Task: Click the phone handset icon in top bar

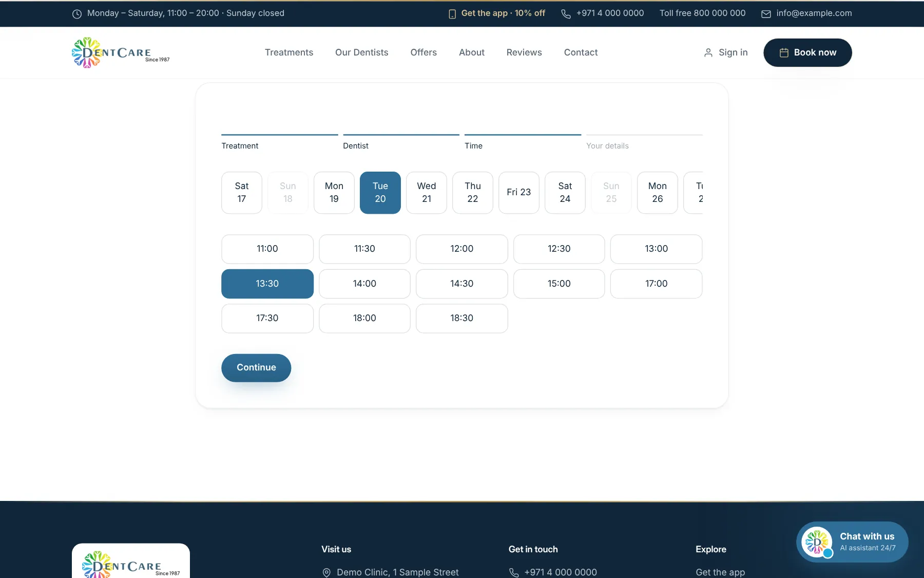Action: click(566, 14)
